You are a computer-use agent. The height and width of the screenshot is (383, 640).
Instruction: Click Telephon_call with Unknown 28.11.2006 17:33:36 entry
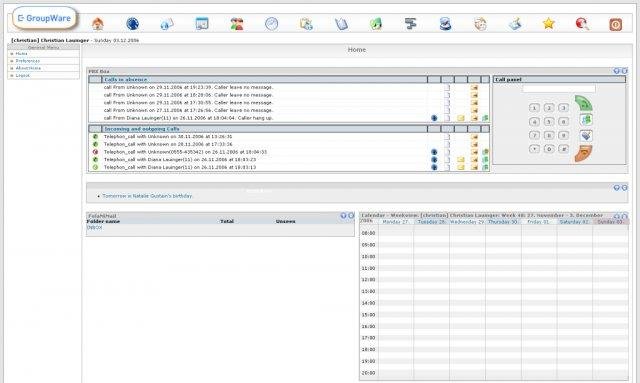pyautogui.click(x=168, y=145)
